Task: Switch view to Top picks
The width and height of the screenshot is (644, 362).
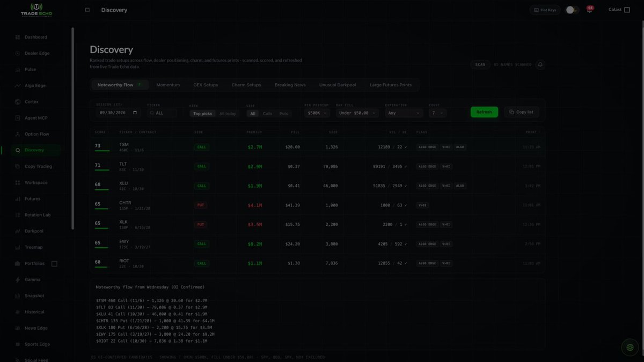Action: pyautogui.click(x=203, y=114)
